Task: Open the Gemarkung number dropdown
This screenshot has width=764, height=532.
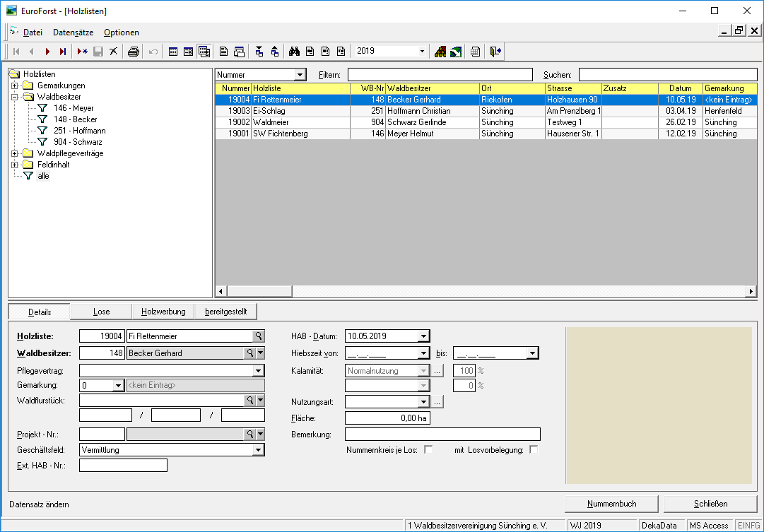Action: pos(118,385)
